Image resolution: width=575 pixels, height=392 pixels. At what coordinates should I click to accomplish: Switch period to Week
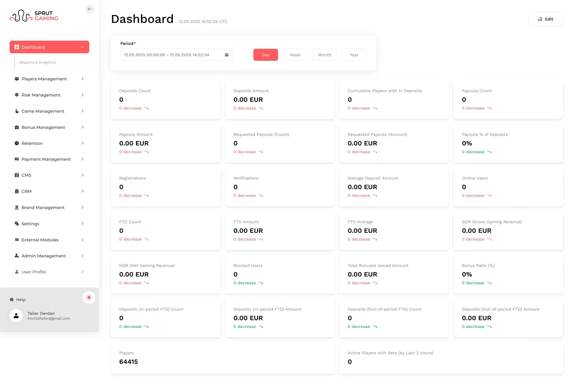pyautogui.click(x=295, y=55)
